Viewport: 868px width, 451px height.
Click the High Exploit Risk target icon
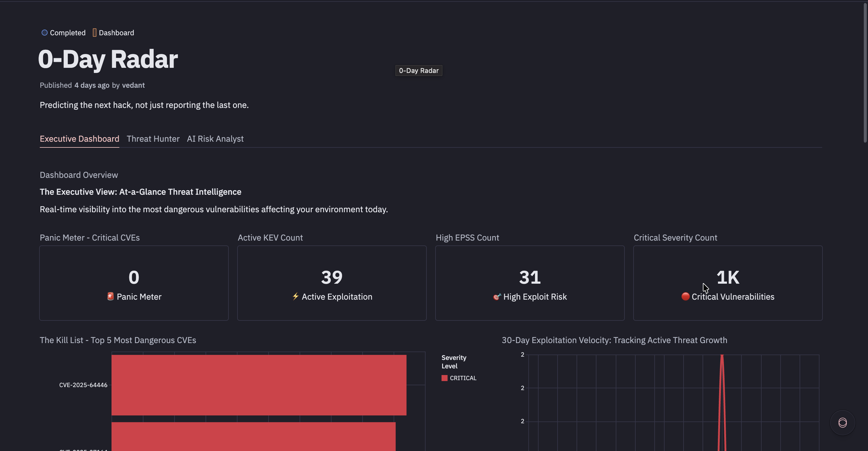497,297
